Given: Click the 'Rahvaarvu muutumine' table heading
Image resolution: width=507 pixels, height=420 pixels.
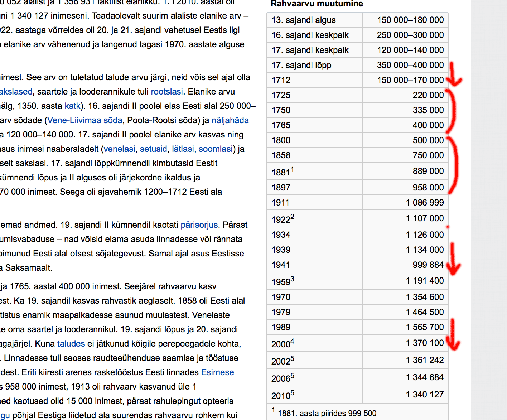Looking at the screenshot, I should (317, 4).
